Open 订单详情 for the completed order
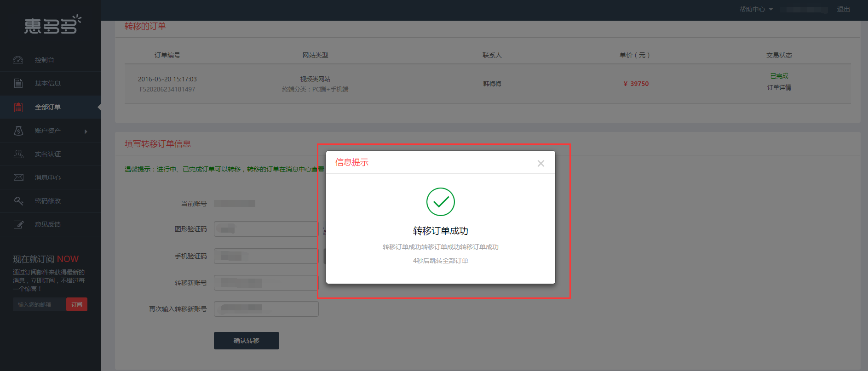The width and height of the screenshot is (868, 371). 779,87
